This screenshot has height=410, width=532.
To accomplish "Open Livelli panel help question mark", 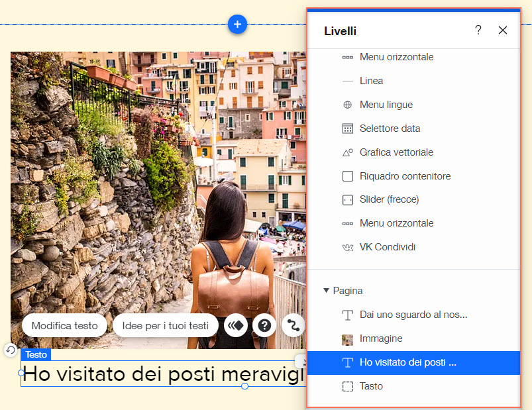I will point(478,30).
